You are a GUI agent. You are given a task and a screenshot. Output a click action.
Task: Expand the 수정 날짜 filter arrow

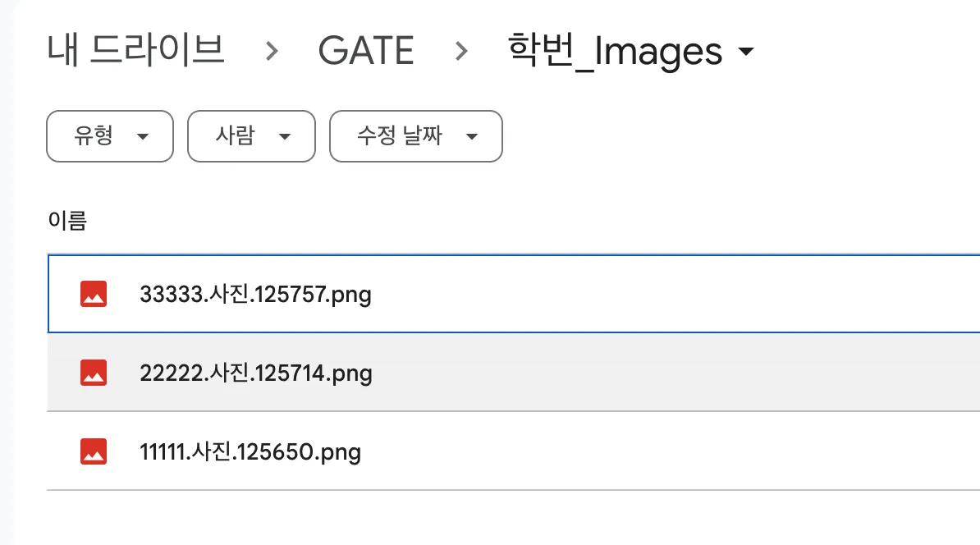[471, 136]
